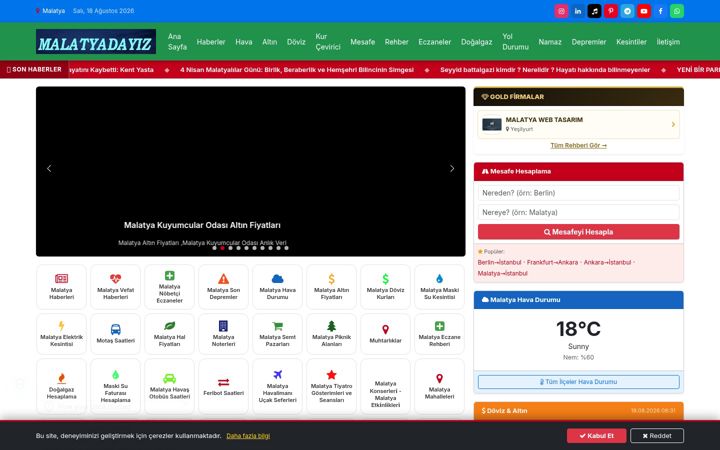Open the Doğalgaz Hesaplama tile
Image resolution: width=720 pixels, height=450 pixels.
62,387
